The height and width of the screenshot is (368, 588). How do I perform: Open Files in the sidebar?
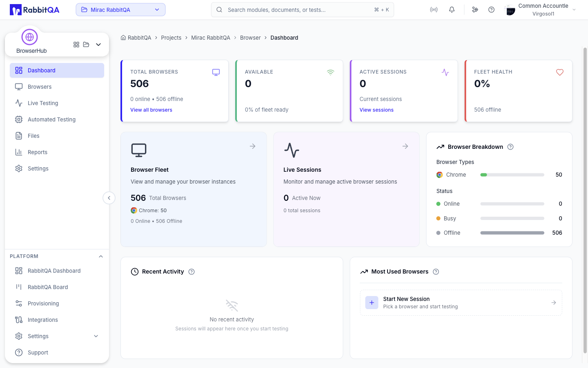(x=57, y=136)
